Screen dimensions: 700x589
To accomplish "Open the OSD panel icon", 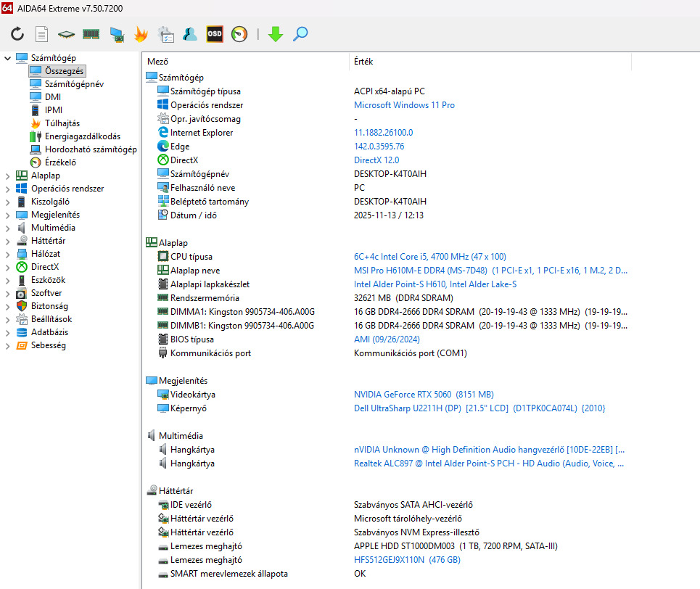I will 215,34.
